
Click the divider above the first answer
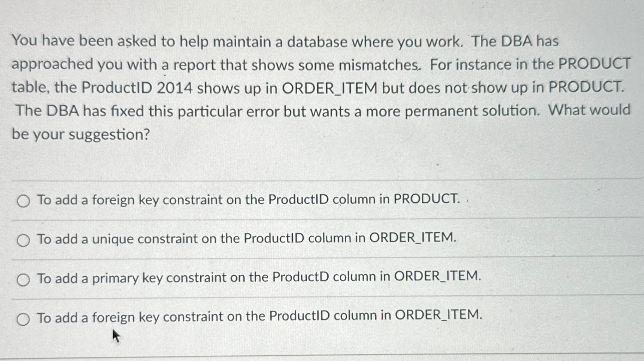pyautogui.click(x=317, y=180)
